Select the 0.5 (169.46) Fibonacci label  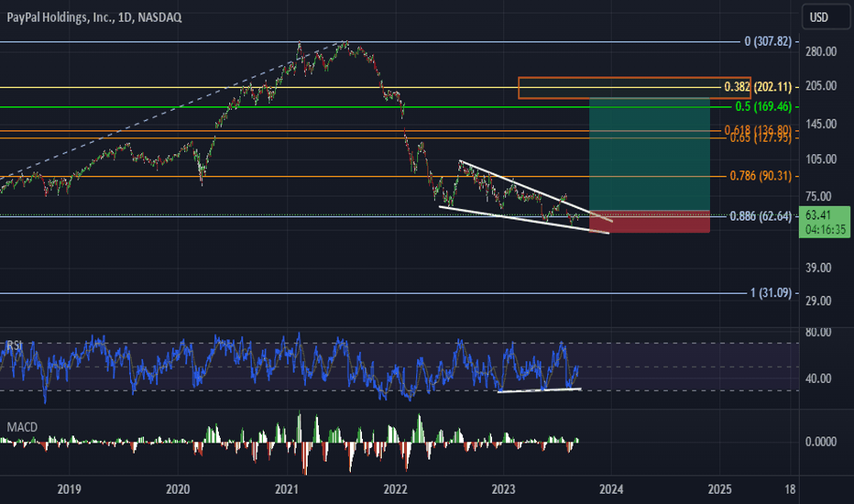coord(763,106)
